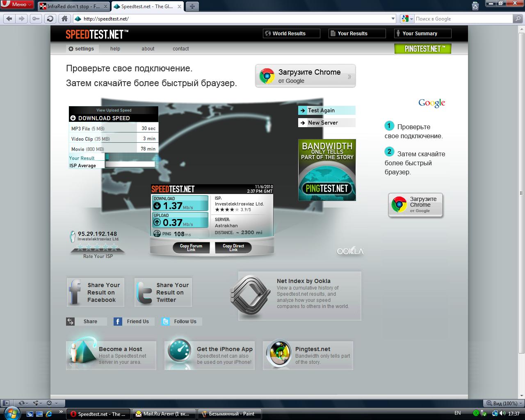The height and width of the screenshot is (420, 525).
Task: Click the EN language indicator
Action: [x=457, y=413]
